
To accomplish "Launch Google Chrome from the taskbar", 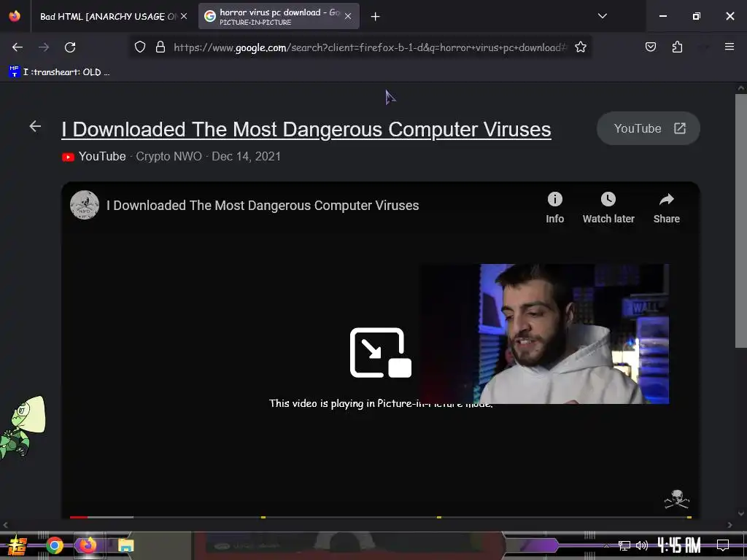I will 55,545.
